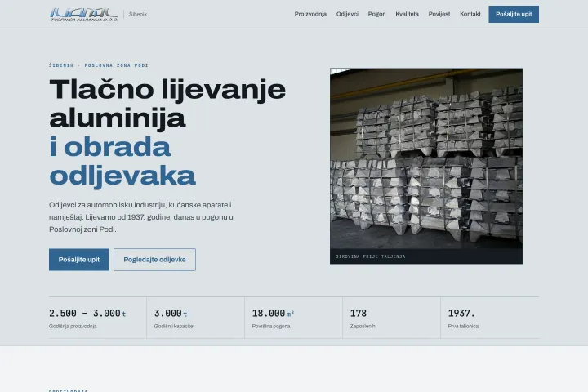Click the "Sirovina prije taljenja" image caption

(x=371, y=256)
